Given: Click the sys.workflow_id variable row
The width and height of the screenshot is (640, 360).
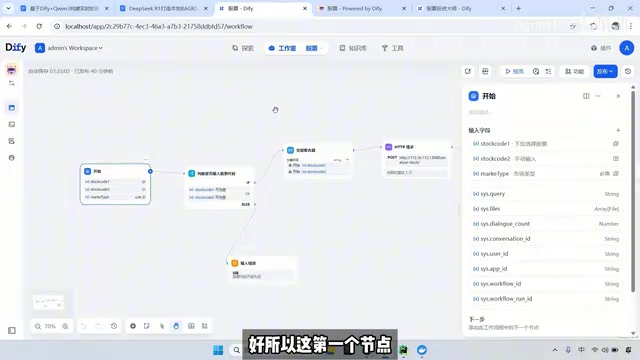Looking at the screenshot, I should 545,284.
